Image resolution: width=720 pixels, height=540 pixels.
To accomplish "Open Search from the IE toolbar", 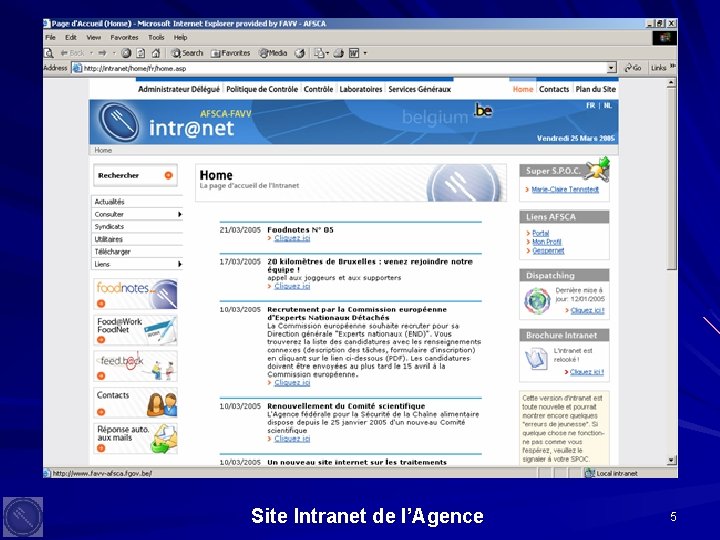I will coord(187,53).
